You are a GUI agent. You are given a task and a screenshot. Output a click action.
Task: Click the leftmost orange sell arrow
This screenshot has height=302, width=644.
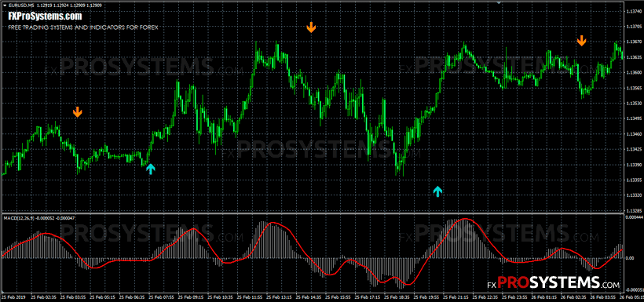[x=77, y=112]
